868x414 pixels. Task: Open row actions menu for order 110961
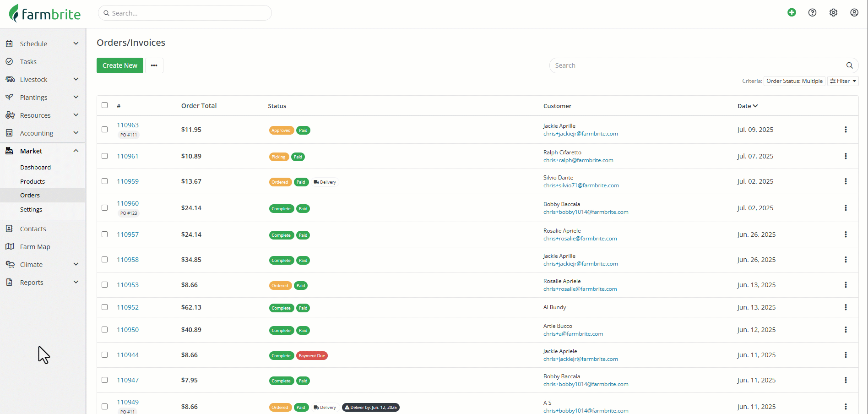pos(846,156)
